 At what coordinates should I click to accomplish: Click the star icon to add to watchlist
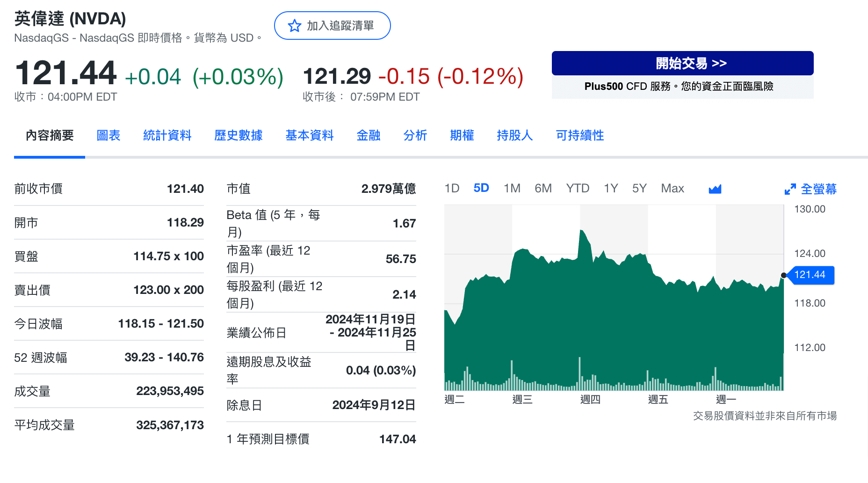(294, 26)
